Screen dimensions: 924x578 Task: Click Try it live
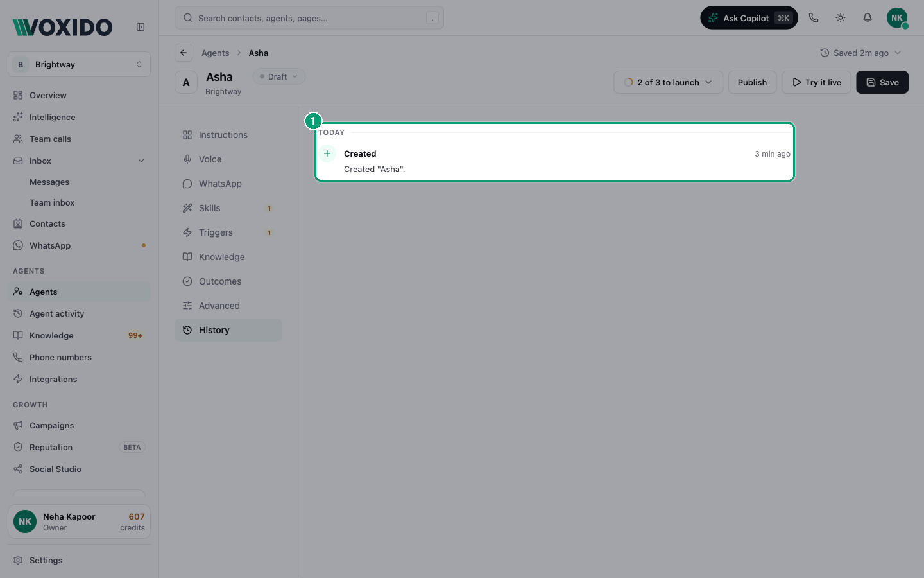click(816, 82)
